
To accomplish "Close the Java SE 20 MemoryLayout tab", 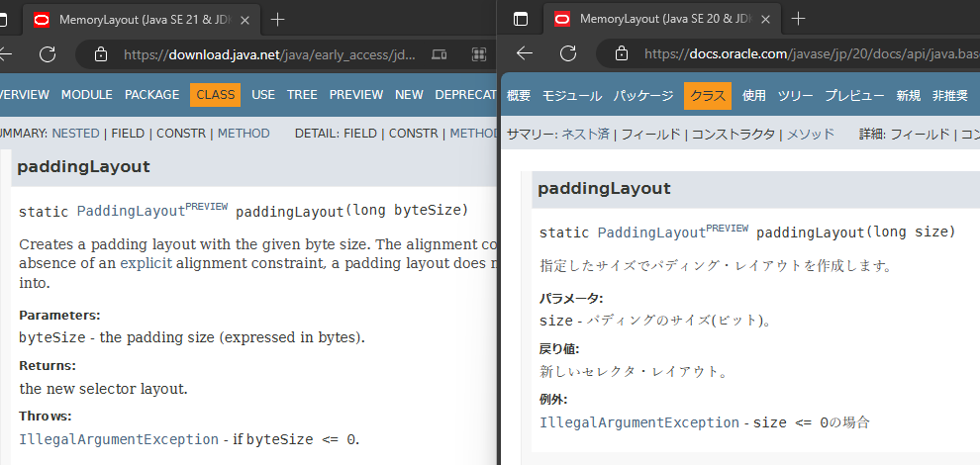I will pyautogui.click(x=765, y=20).
